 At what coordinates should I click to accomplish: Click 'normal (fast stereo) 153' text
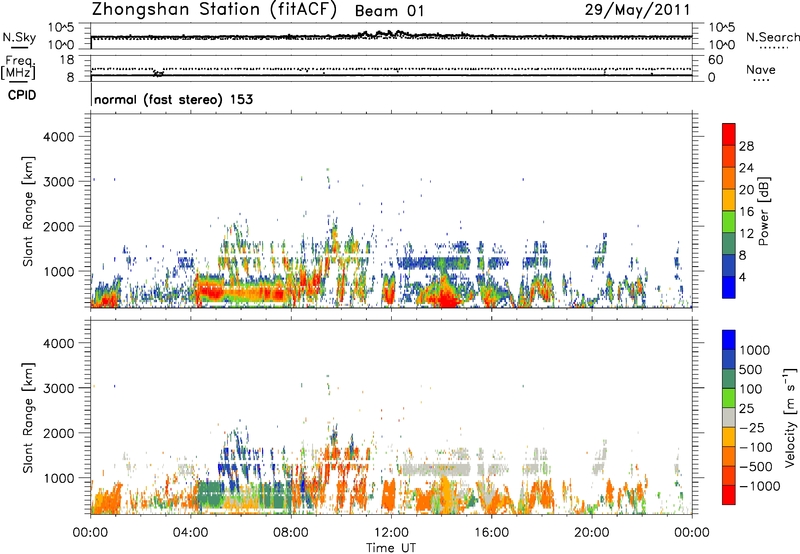point(173,99)
